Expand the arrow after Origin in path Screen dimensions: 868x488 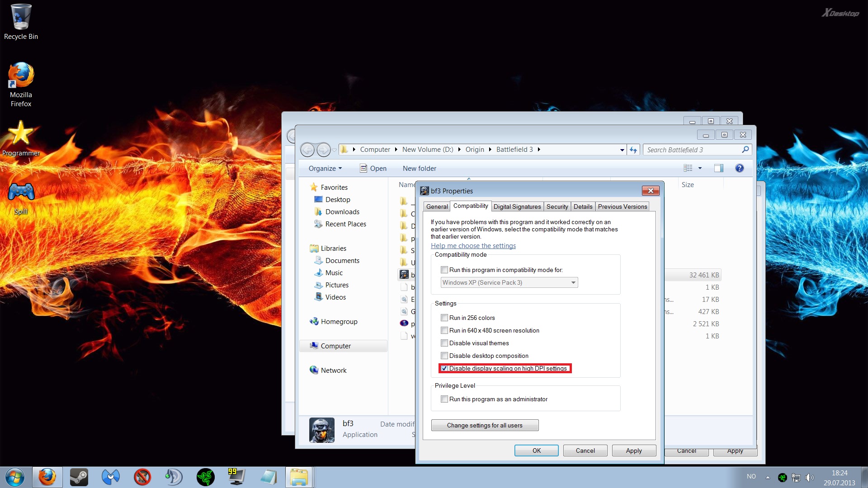point(490,150)
